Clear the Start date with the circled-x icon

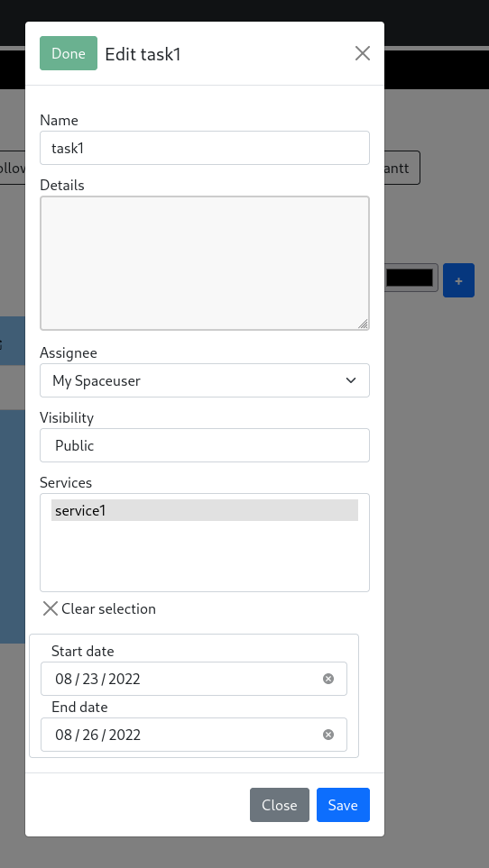click(328, 679)
